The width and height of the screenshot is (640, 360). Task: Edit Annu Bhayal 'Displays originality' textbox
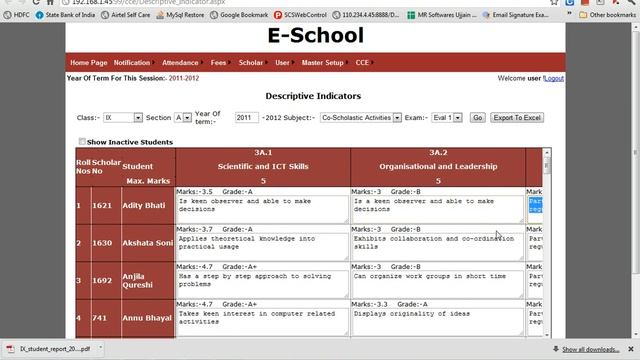click(438, 322)
